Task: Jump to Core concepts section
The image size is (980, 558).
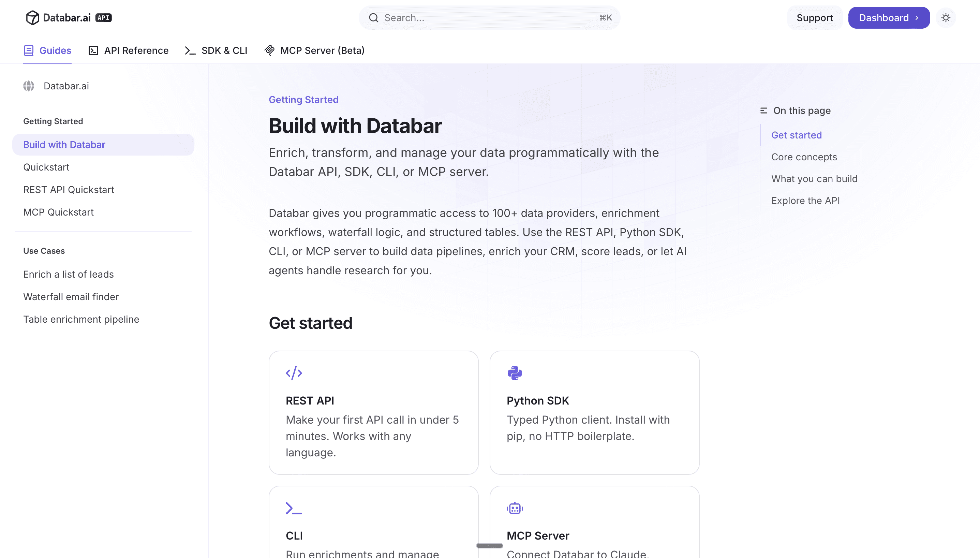Action: pyautogui.click(x=804, y=157)
